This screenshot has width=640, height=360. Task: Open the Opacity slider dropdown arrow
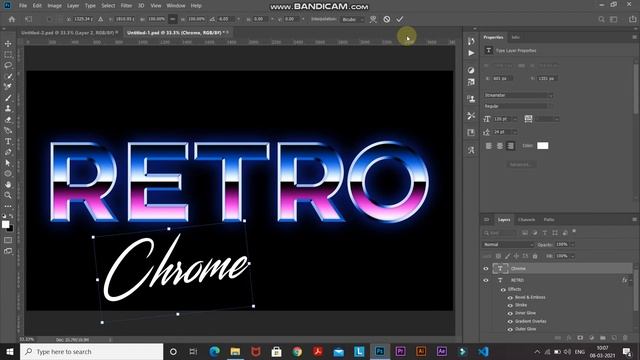pos(572,244)
